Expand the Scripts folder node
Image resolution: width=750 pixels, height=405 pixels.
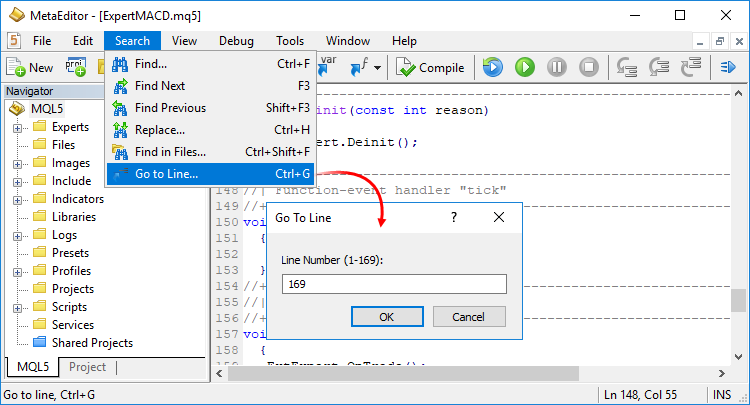17,308
